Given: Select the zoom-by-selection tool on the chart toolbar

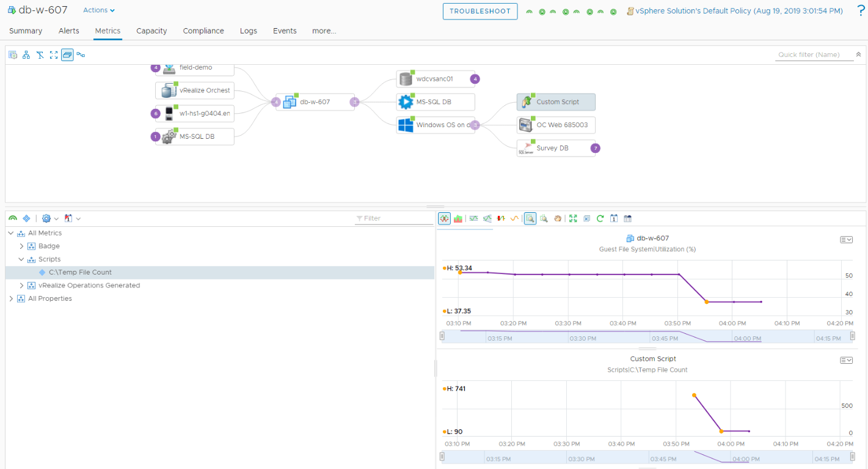Looking at the screenshot, I should pyautogui.click(x=530, y=218).
